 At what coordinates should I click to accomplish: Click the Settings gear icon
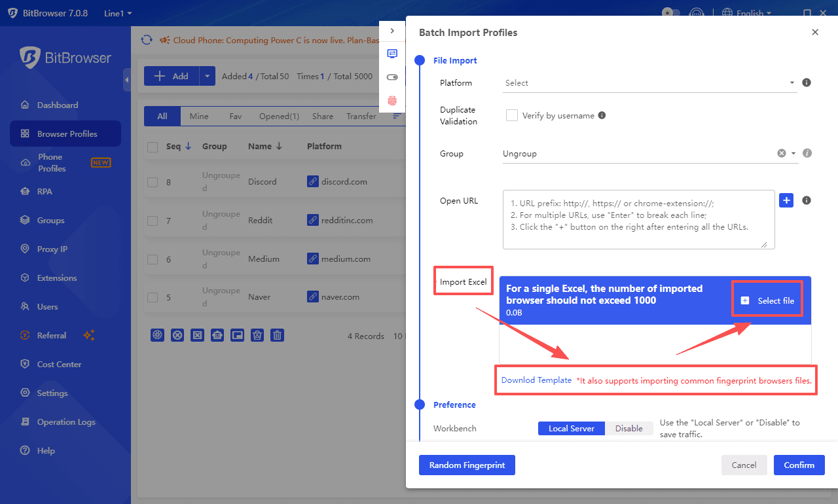(25, 393)
